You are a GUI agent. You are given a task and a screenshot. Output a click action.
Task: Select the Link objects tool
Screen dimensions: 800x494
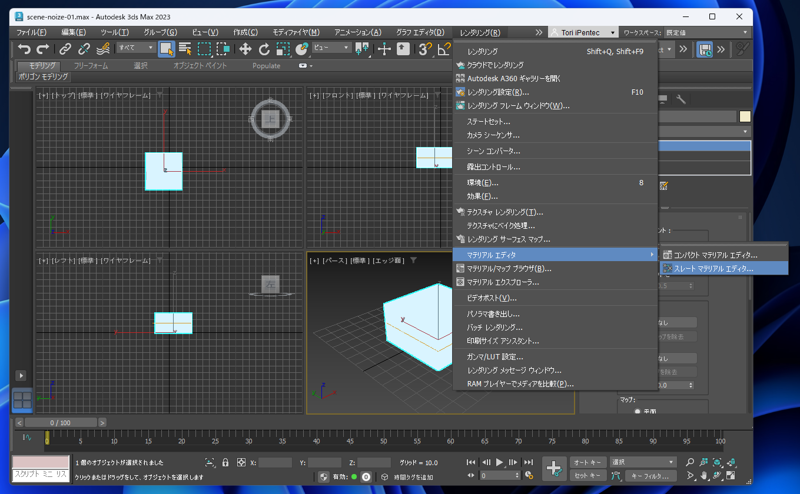(65, 49)
